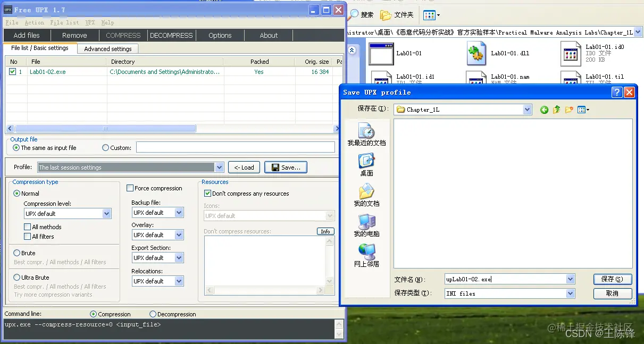644x344 pixels.
Task: Select the Custom output file option
Action: tap(105, 148)
